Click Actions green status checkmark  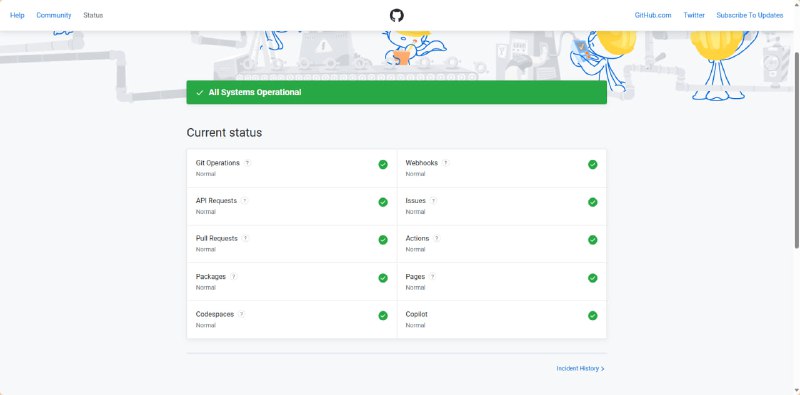[x=592, y=240]
